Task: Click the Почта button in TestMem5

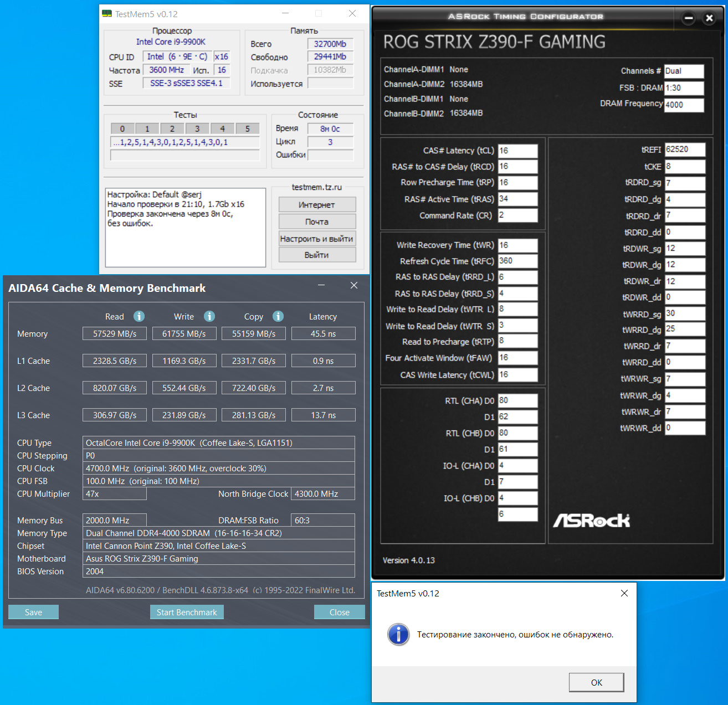Action: pyautogui.click(x=317, y=222)
